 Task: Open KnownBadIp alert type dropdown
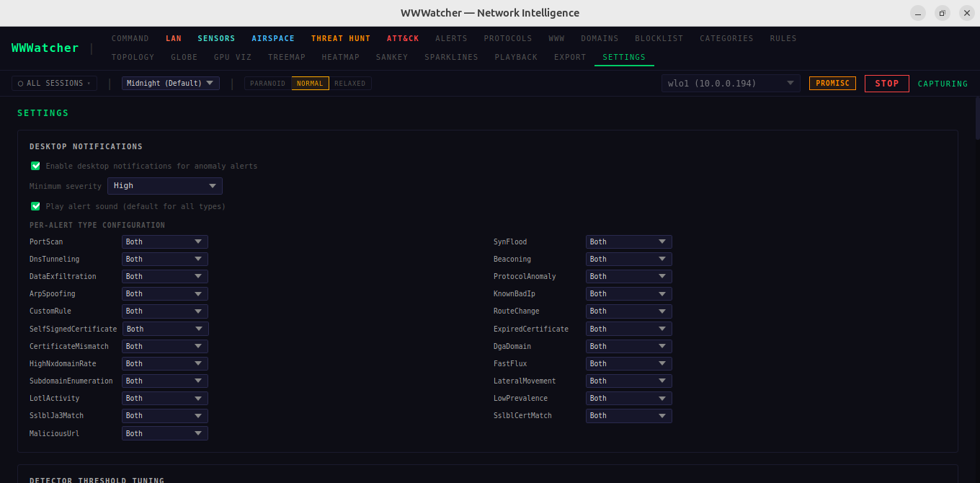[x=629, y=293]
